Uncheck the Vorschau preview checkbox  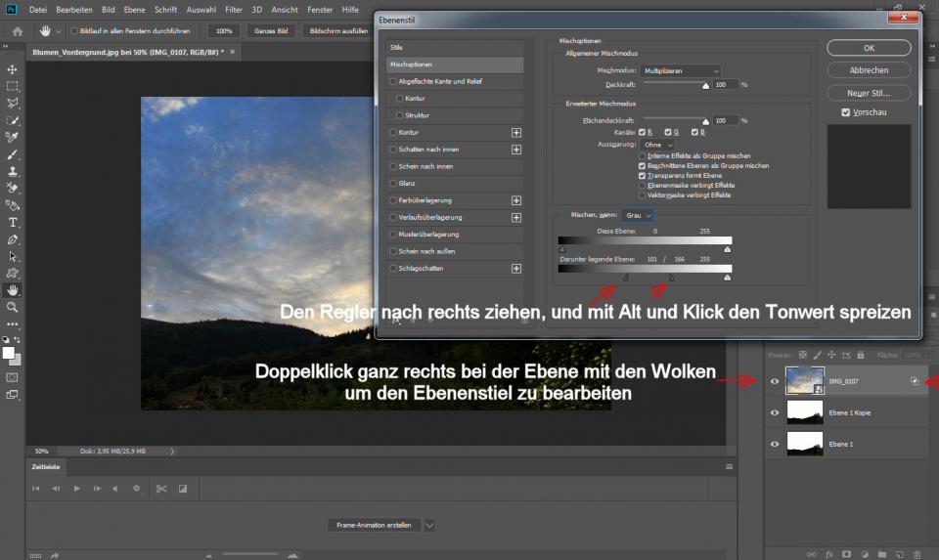pyautogui.click(x=846, y=112)
